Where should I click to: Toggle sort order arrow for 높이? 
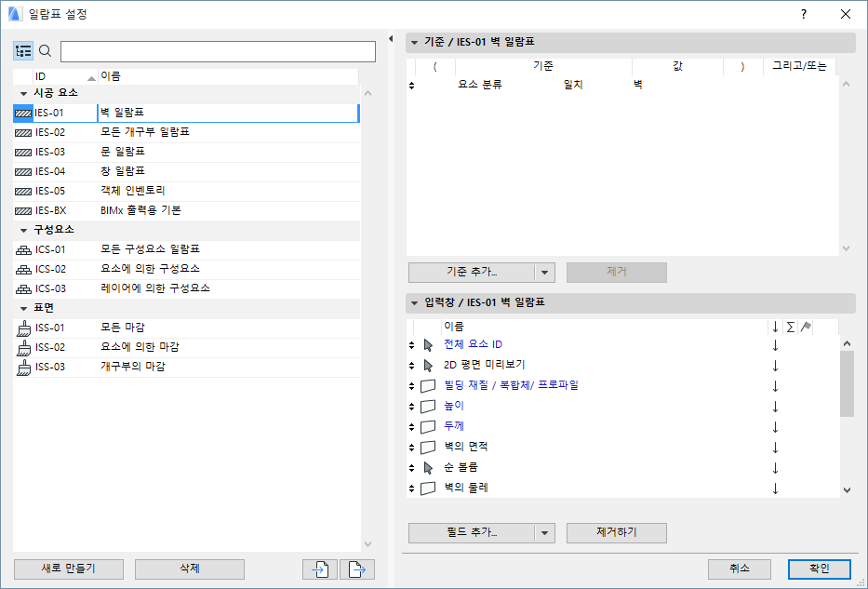click(x=775, y=407)
